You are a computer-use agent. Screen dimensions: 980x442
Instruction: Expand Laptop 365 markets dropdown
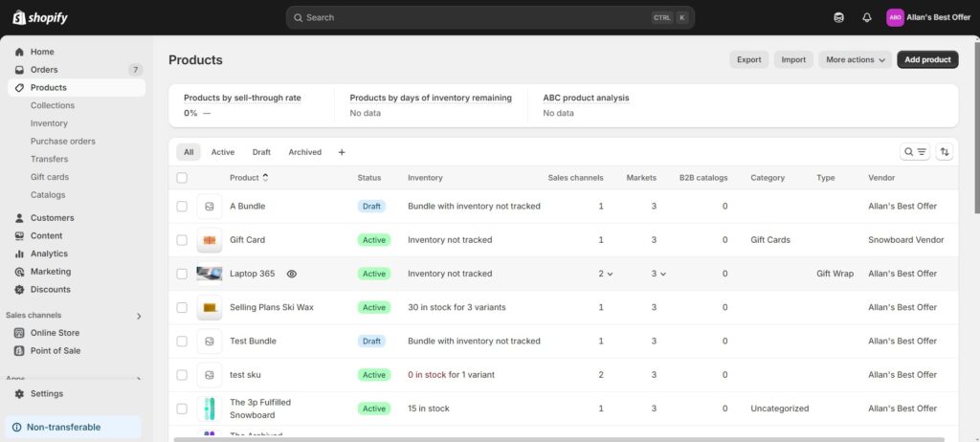pyautogui.click(x=658, y=274)
